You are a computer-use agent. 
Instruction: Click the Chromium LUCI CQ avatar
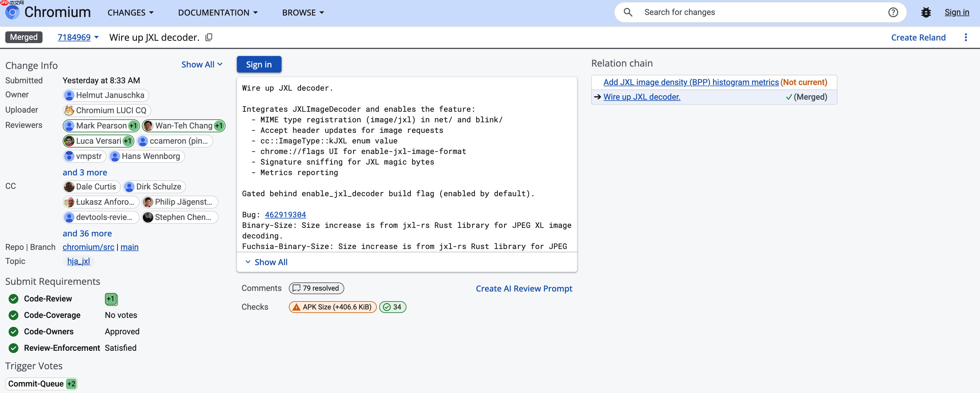[x=69, y=110]
